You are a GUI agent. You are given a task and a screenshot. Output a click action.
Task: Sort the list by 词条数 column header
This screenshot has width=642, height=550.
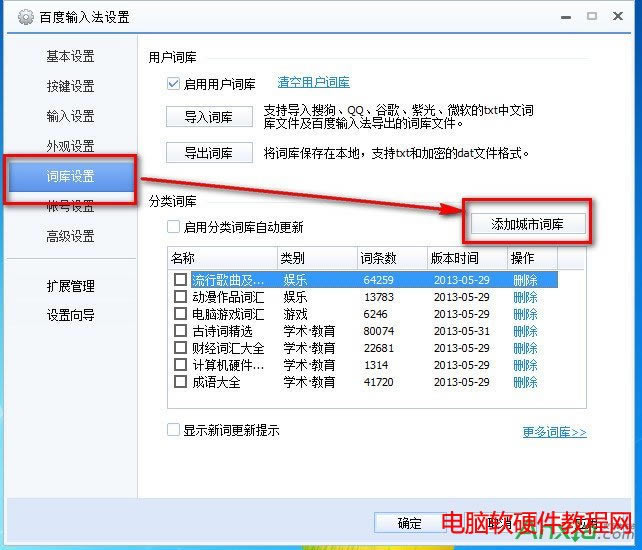[392, 258]
